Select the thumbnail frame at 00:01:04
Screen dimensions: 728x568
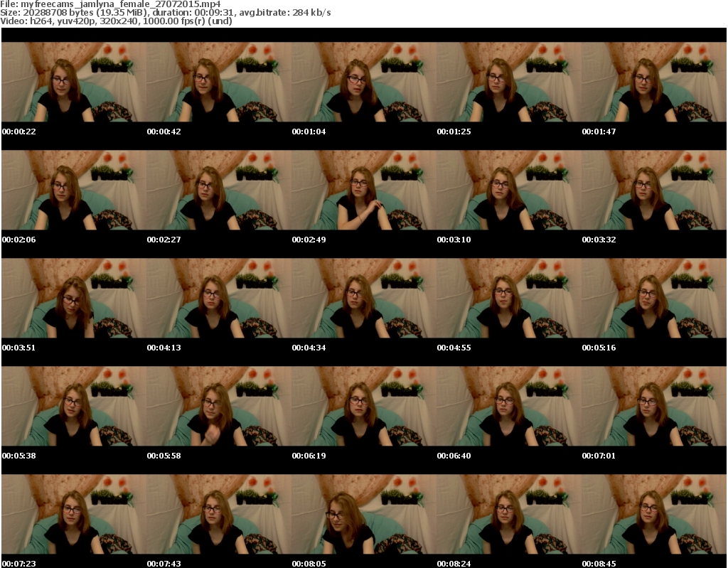364,82
